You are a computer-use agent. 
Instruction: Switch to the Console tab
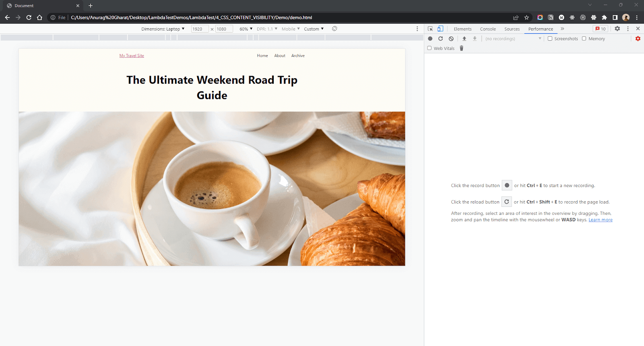pyautogui.click(x=487, y=29)
